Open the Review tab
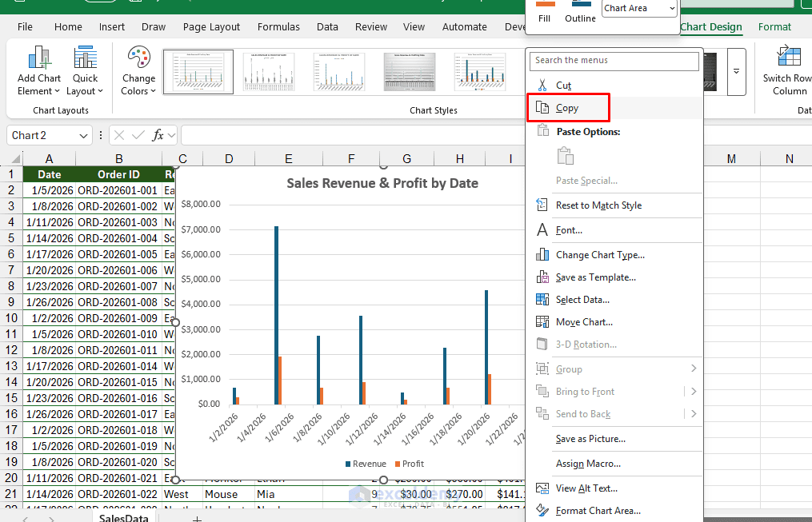812x522 pixels. [370, 27]
